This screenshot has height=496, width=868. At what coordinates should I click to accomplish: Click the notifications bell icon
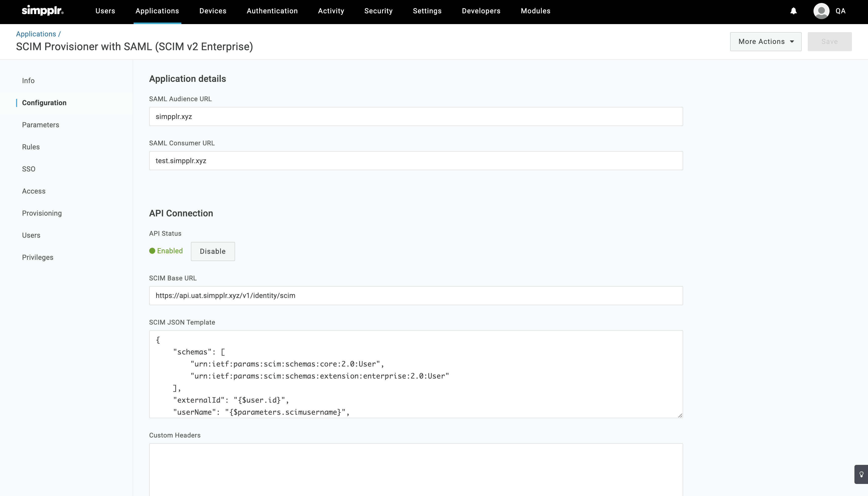coord(793,11)
